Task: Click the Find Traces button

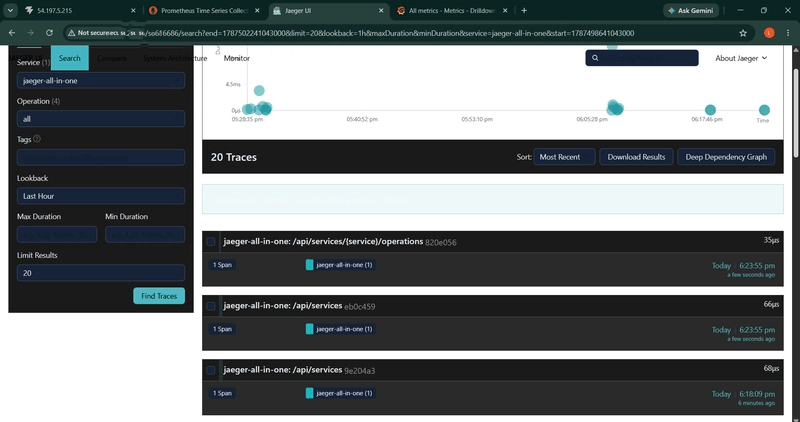Action: pos(159,296)
